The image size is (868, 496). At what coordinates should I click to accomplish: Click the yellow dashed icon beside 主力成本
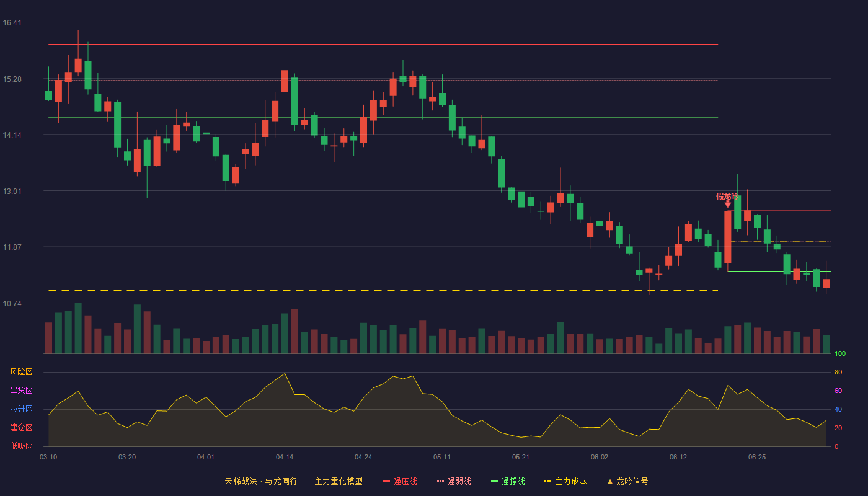548,481
